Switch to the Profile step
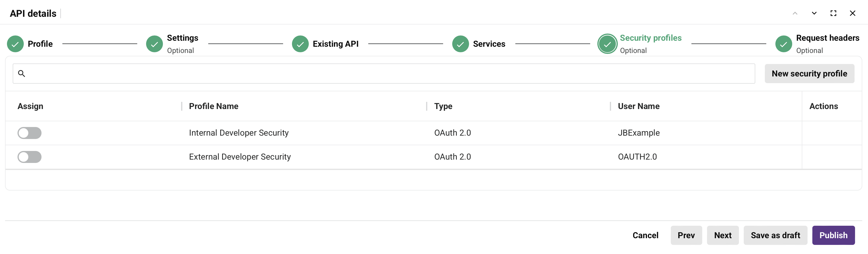 pos(40,43)
